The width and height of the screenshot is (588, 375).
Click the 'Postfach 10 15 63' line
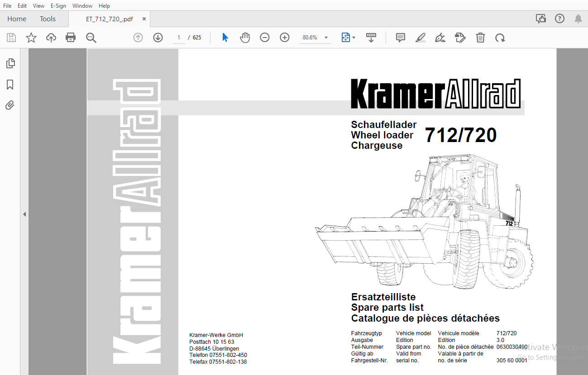click(212, 342)
